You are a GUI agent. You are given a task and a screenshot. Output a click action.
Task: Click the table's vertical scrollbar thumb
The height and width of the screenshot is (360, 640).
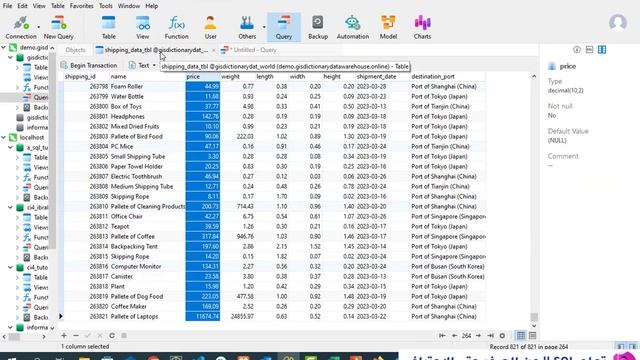pos(534,317)
